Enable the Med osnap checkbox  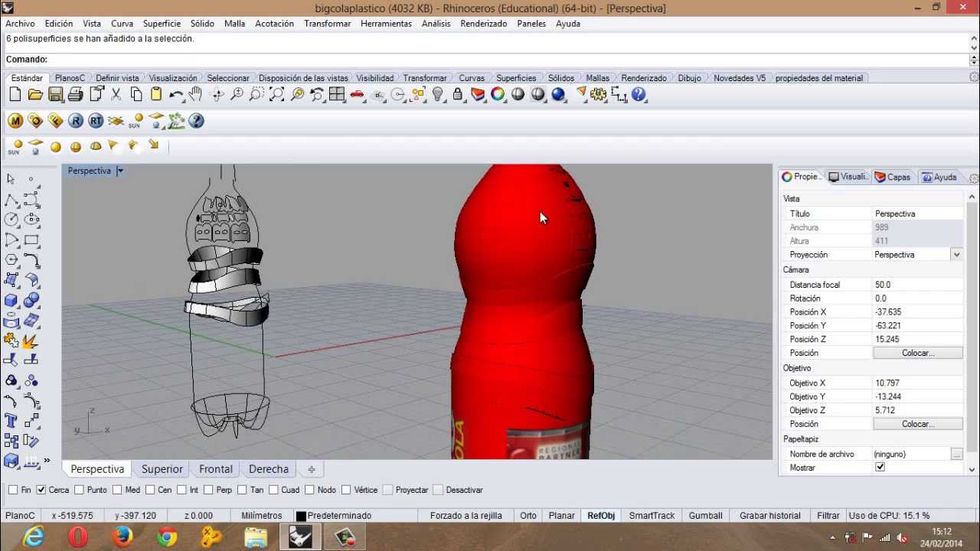117,490
